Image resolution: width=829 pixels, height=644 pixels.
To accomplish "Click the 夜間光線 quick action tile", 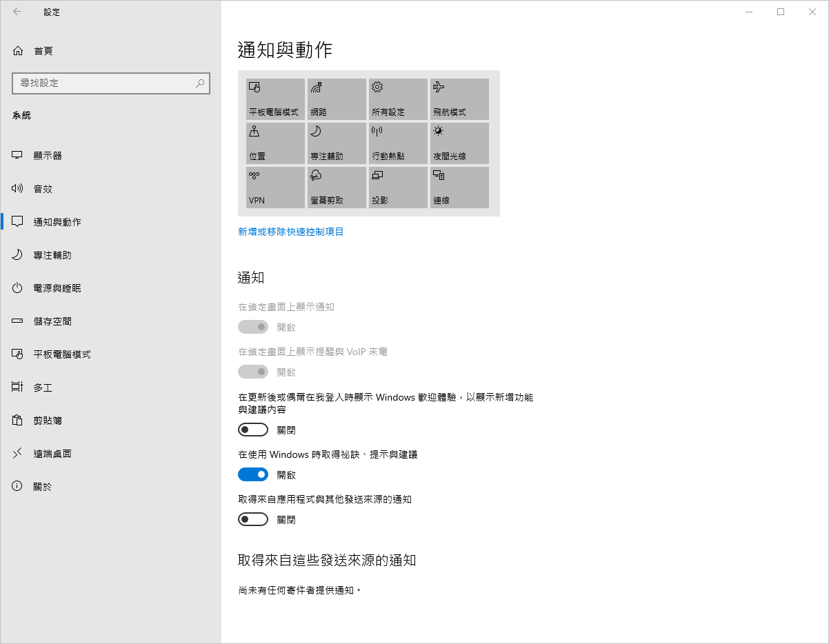I will (x=459, y=143).
